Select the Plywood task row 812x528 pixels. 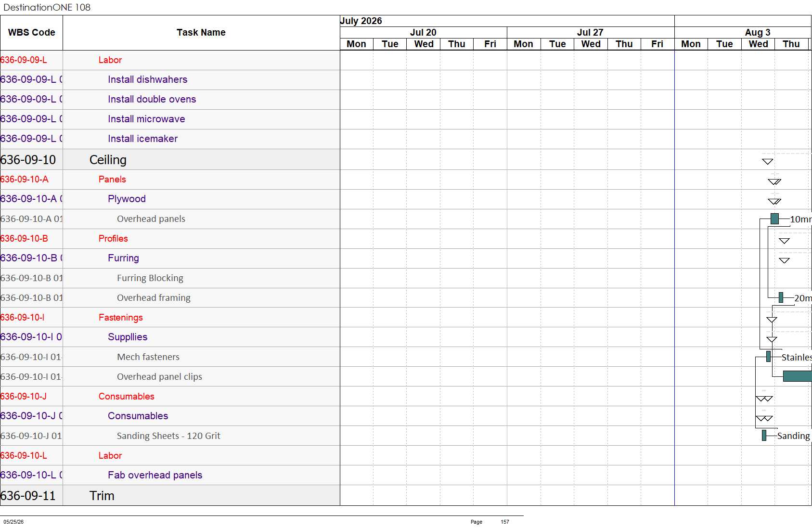170,199
